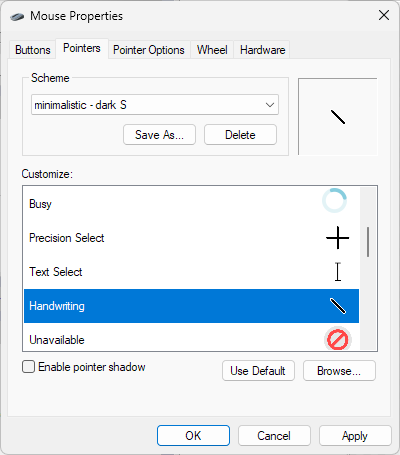Image resolution: width=400 pixels, height=455 pixels.
Task: Click the Save As... button
Action: click(x=159, y=135)
